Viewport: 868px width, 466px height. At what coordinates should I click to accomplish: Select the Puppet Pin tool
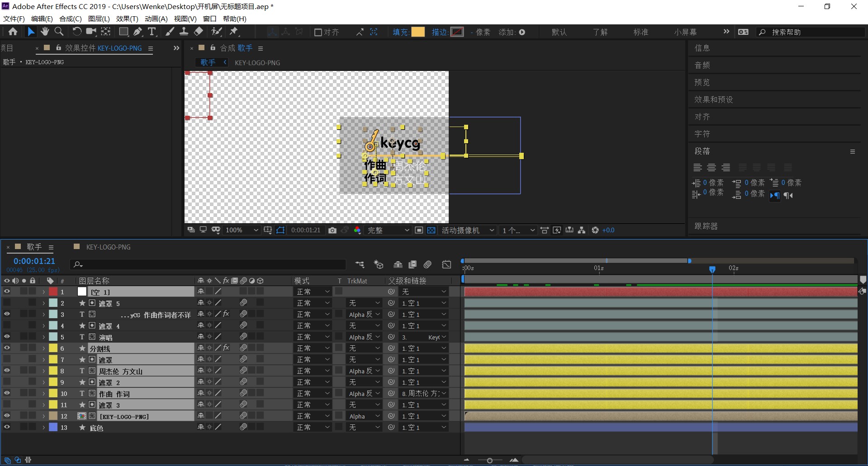point(234,32)
